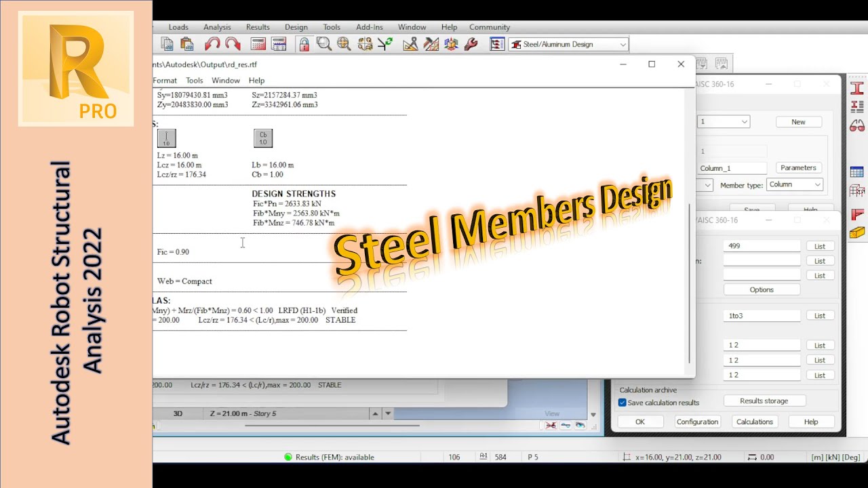This screenshot has height=488, width=868.
Task: Open the hammer job preferences icon
Action: pos(431,44)
